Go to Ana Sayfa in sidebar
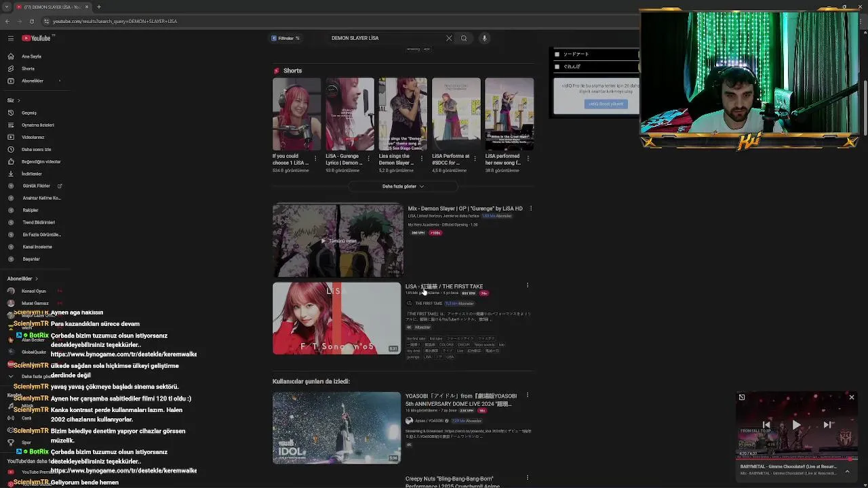The image size is (868, 488). point(31,56)
